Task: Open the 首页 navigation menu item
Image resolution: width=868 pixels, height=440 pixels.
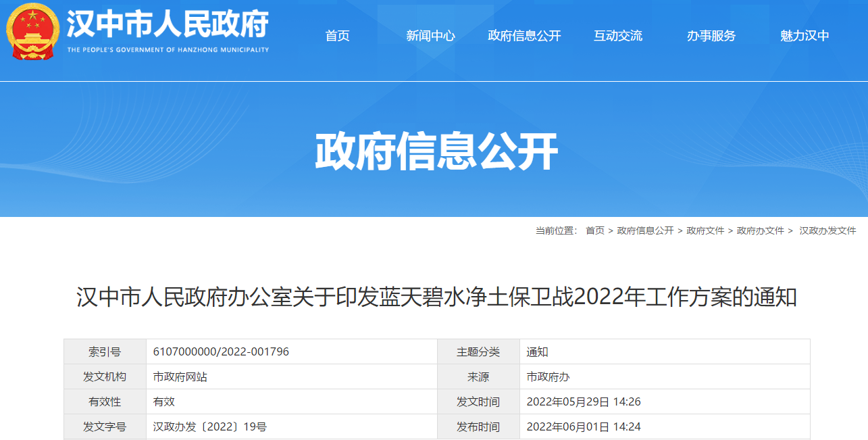Action: [x=336, y=36]
